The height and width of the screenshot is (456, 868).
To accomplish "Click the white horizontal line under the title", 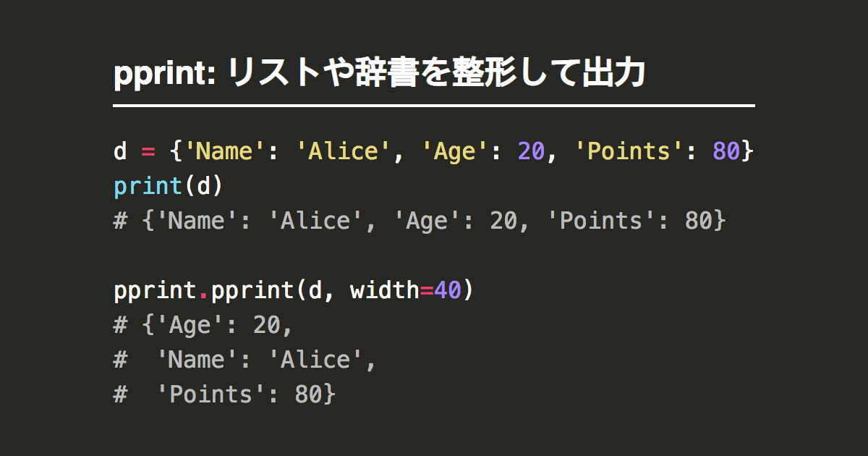I will point(433,106).
